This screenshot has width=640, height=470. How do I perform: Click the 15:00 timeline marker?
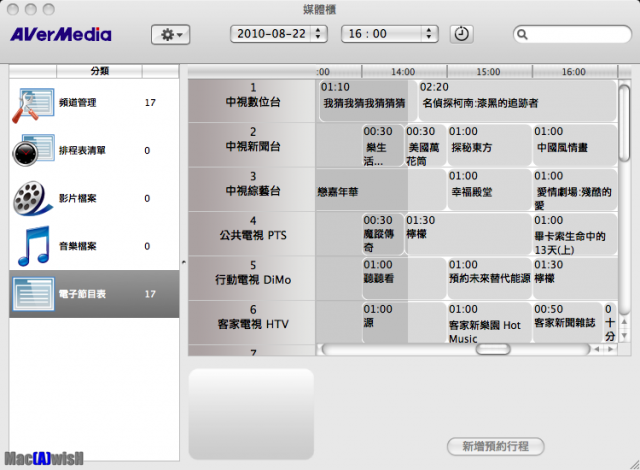click(488, 72)
